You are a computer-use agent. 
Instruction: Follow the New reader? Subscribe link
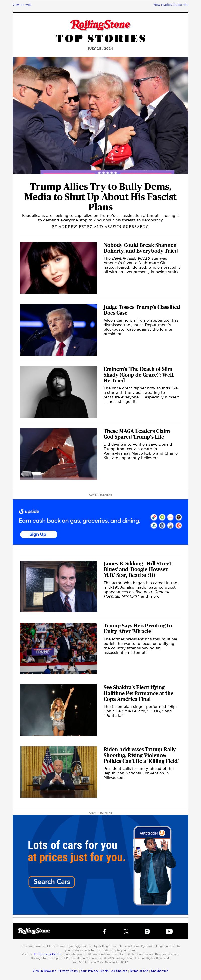click(x=171, y=5)
